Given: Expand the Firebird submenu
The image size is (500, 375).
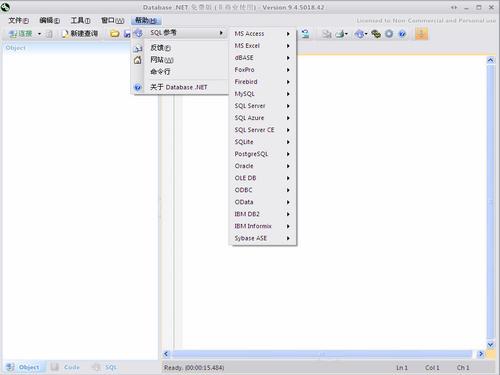Looking at the screenshot, I should 263,82.
